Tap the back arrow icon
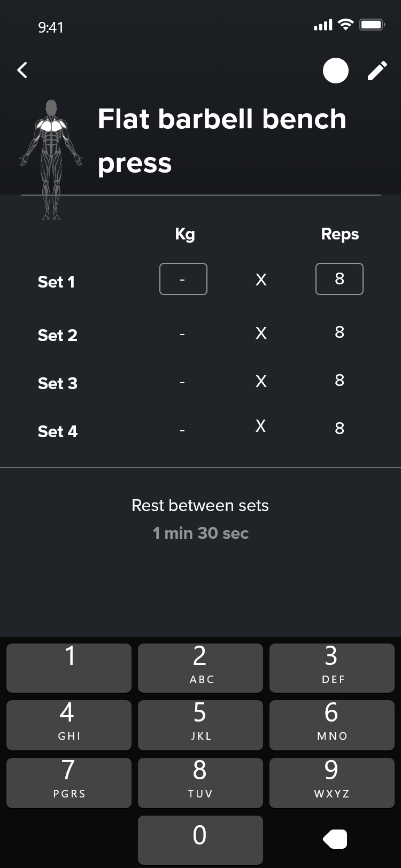The width and height of the screenshot is (401, 868). tap(22, 70)
